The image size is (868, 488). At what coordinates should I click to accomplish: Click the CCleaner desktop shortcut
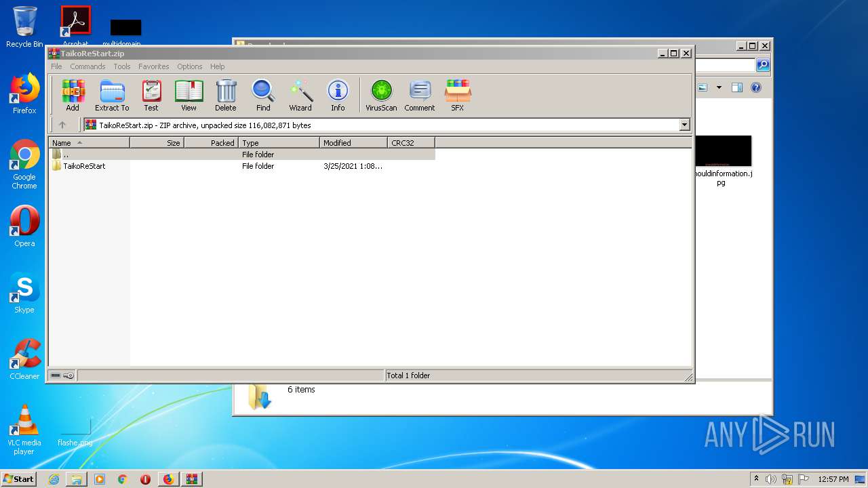pyautogui.click(x=24, y=359)
